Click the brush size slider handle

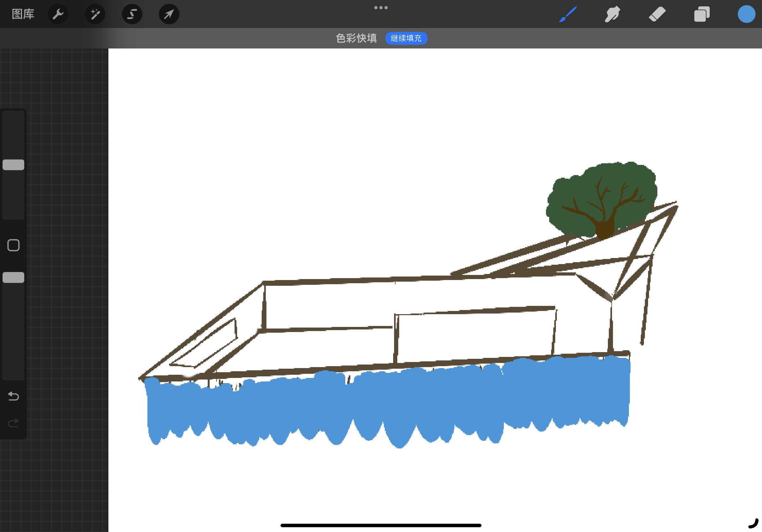13,165
